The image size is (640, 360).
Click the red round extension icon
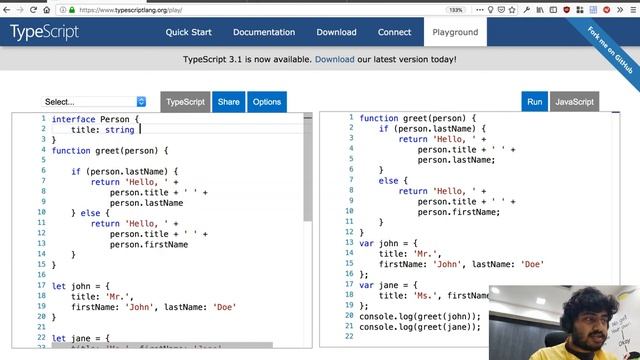(x=607, y=10)
